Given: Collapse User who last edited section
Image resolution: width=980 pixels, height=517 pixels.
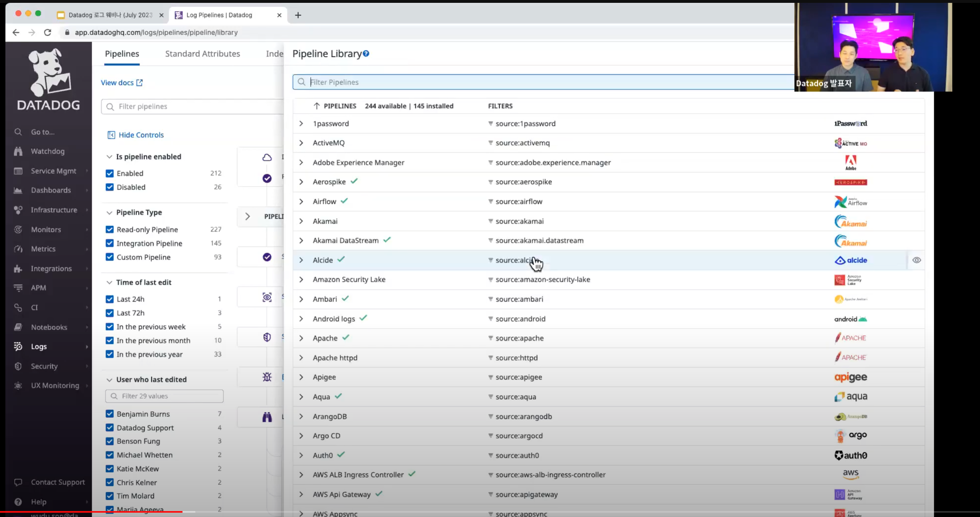Looking at the screenshot, I should point(109,380).
